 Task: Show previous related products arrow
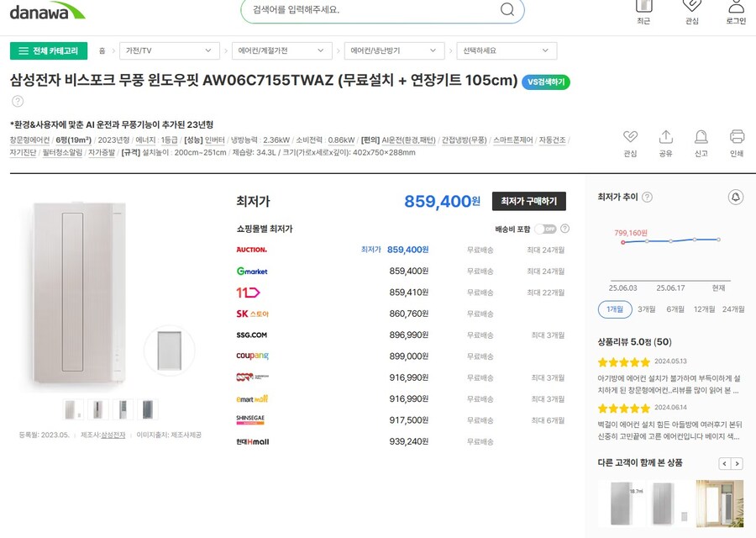725,464
